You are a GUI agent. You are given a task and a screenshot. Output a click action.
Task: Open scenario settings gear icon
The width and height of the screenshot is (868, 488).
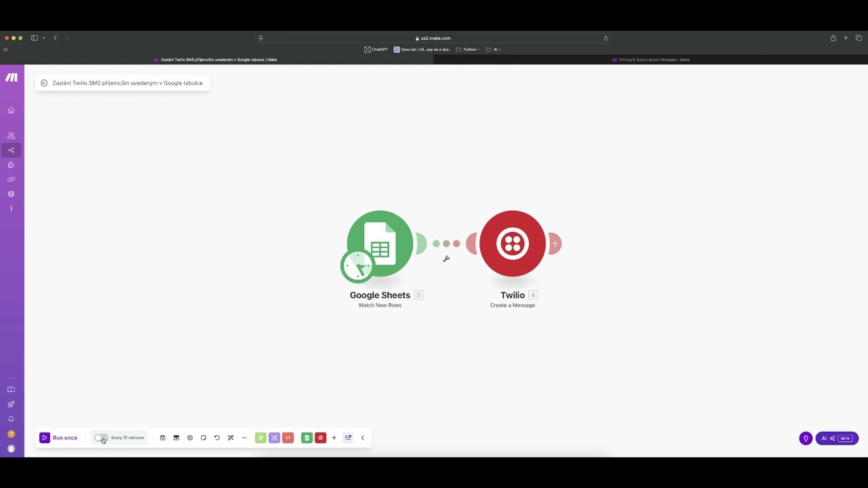click(190, 438)
